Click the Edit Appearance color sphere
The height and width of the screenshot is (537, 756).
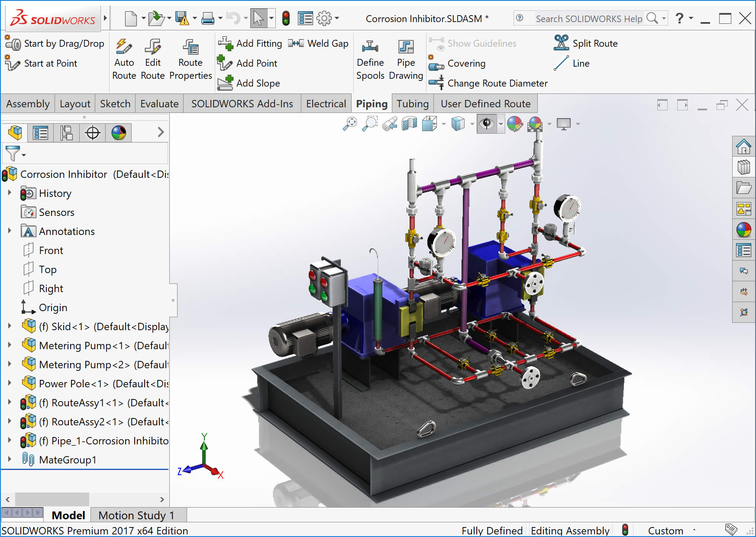click(x=516, y=124)
